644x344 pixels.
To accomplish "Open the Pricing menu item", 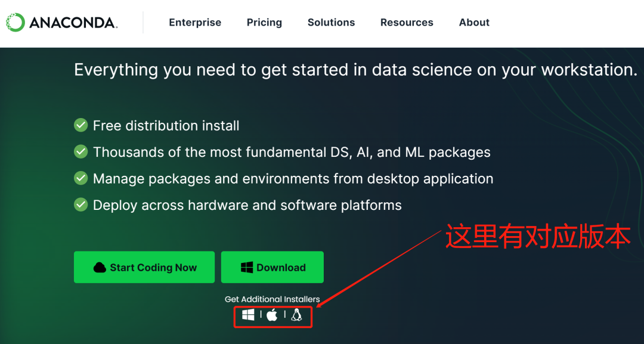I will point(264,23).
